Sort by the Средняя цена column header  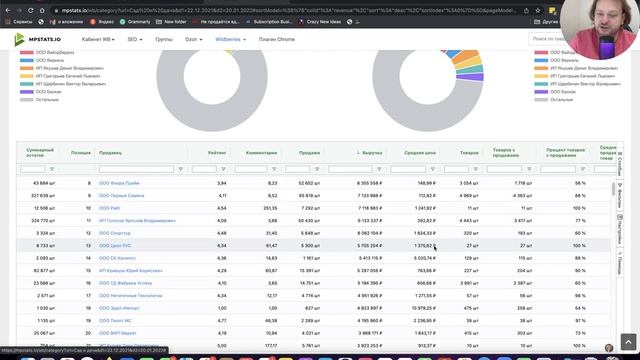pos(420,153)
